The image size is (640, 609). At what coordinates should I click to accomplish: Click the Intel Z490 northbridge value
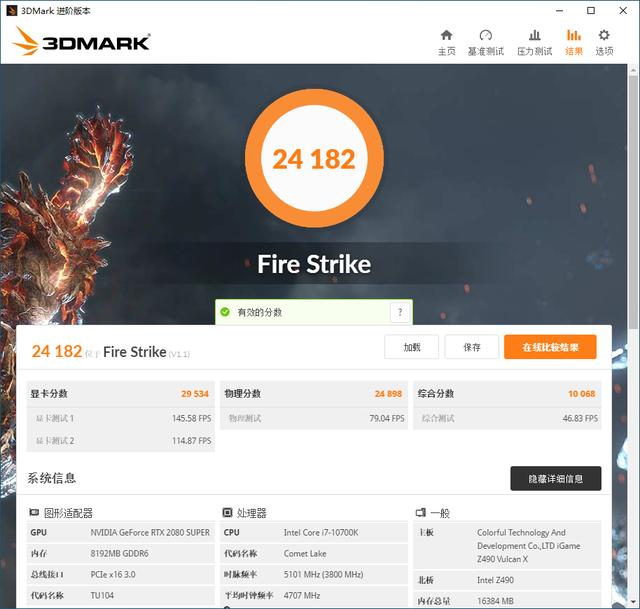coord(496,580)
